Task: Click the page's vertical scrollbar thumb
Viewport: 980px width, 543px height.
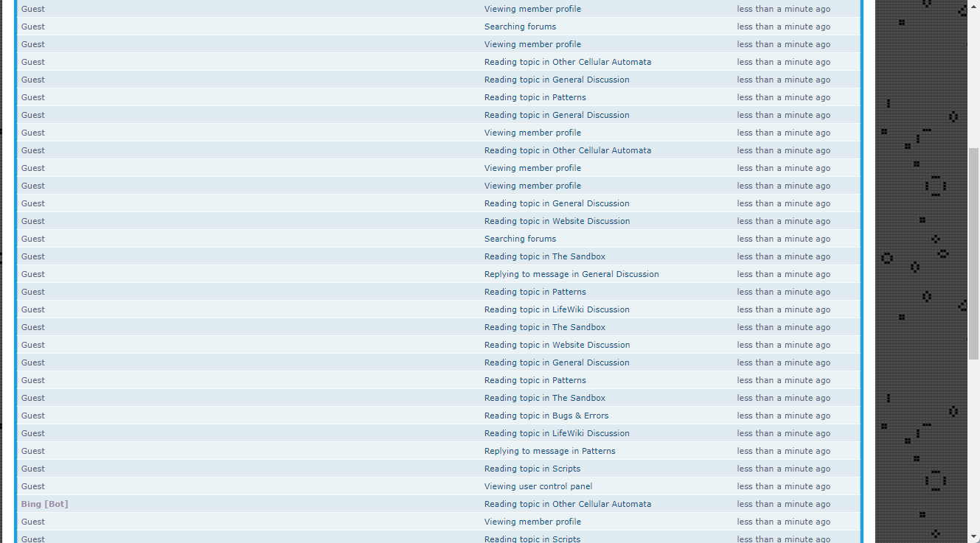Action: (x=973, y=253)
